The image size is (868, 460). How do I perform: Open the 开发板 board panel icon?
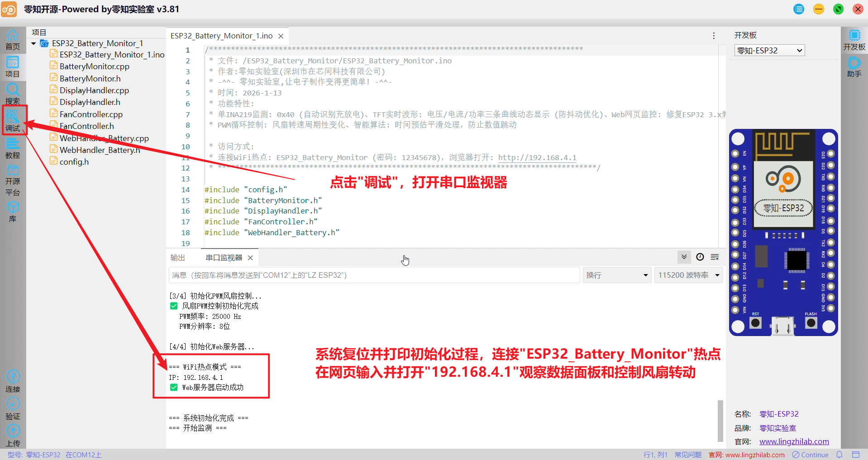(854, 40)
